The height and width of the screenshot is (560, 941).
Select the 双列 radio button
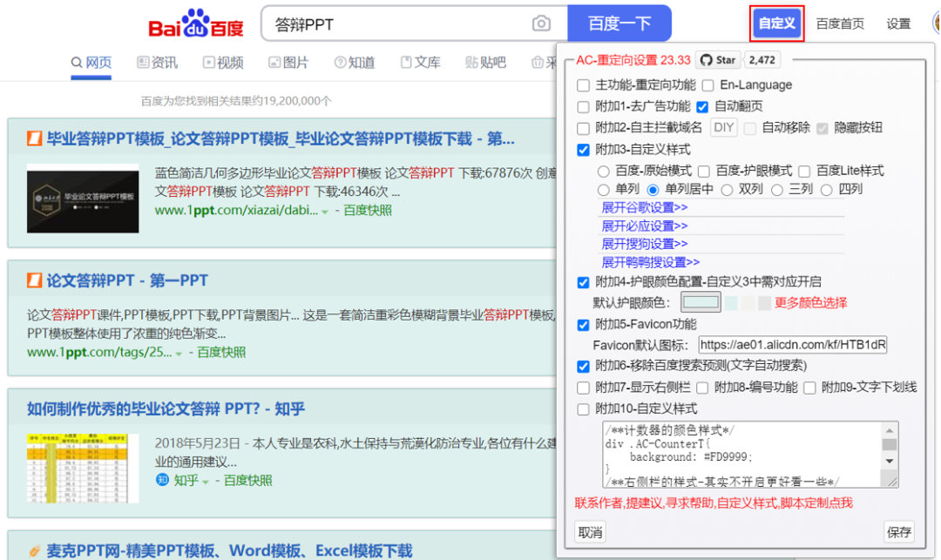[x=728, y=189]
